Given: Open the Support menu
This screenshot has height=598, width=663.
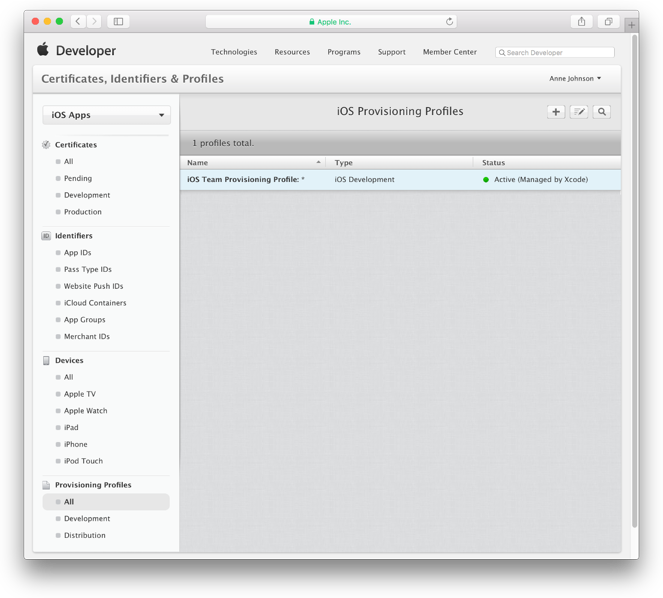Looking at the screenshot, I should (x=392, y=52).
